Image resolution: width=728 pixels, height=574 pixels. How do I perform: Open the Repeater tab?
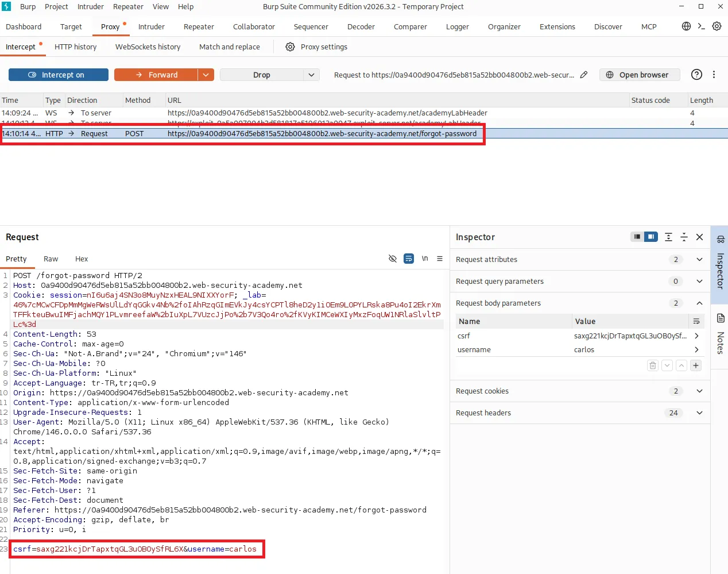point(199,27)
